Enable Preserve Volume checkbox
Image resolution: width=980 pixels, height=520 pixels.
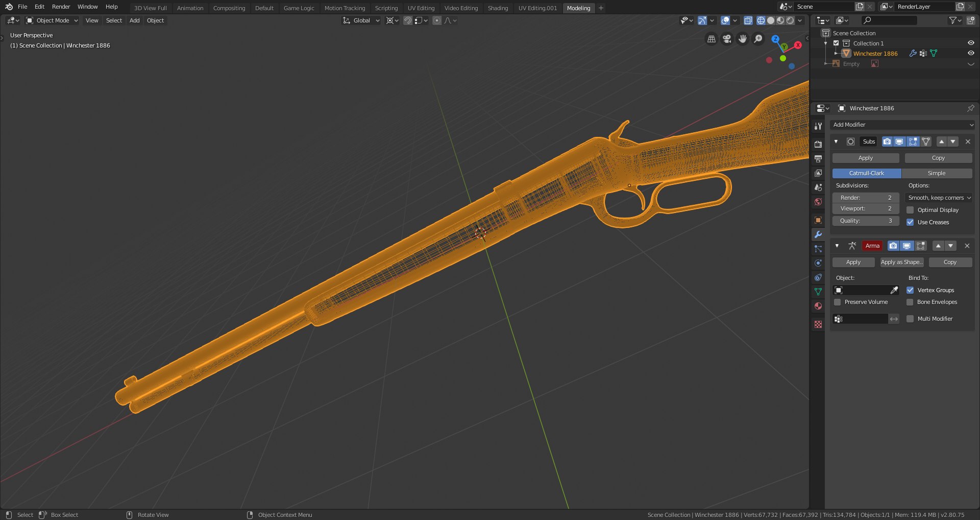click(x=837, y=302)
